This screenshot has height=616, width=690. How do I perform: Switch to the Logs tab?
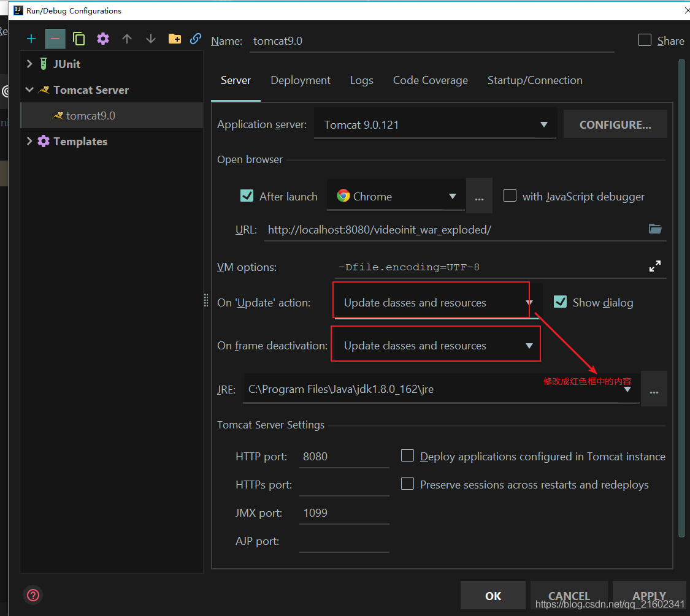tap(362, 80)
